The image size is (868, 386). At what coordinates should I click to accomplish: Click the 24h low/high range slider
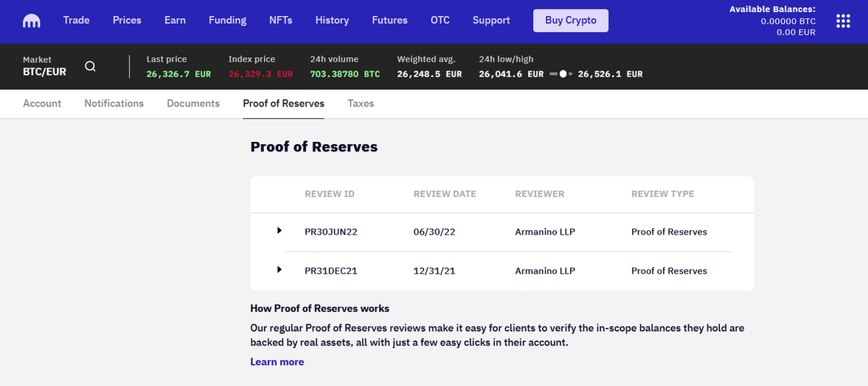click(x=561, y=74)
